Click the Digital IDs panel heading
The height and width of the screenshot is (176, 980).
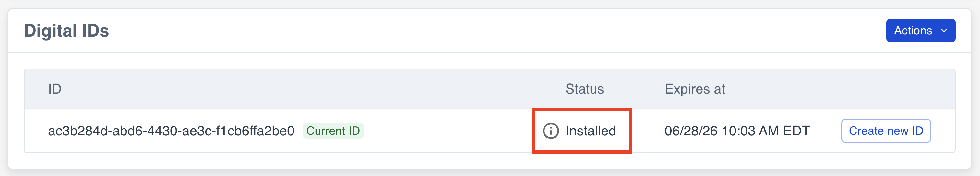[66, 31]
